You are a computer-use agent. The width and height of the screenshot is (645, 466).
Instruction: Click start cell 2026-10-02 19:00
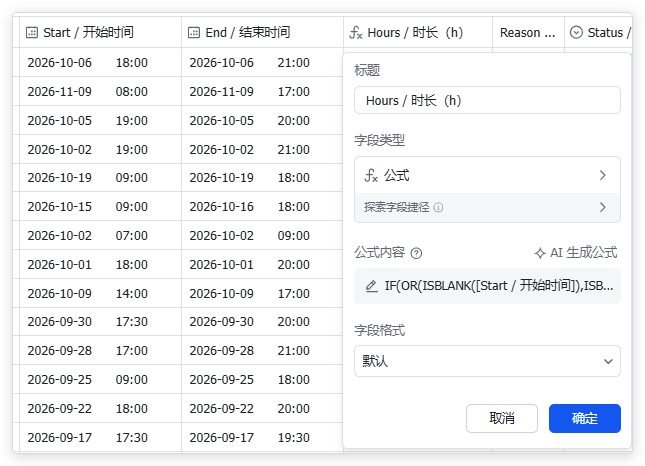[100, 149]
